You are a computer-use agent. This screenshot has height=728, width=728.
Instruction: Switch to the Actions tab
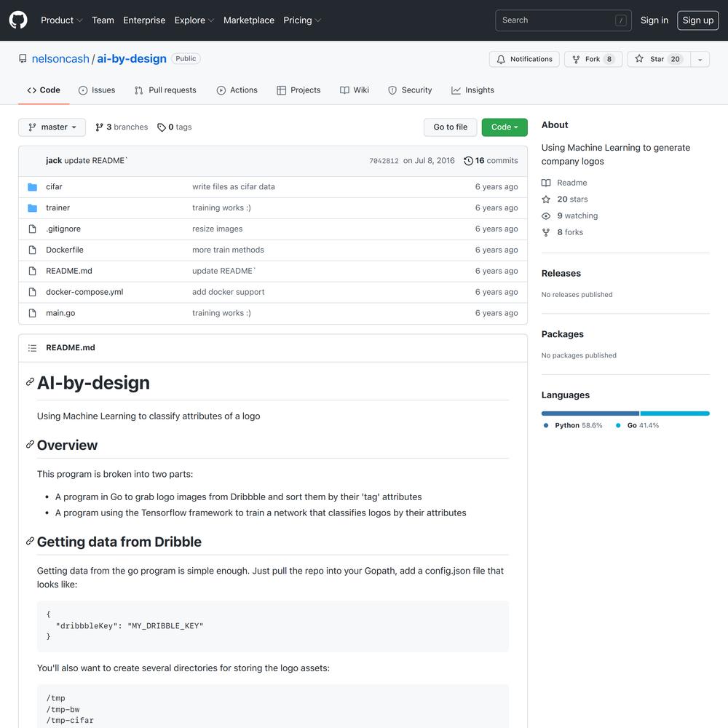[237, 90]
